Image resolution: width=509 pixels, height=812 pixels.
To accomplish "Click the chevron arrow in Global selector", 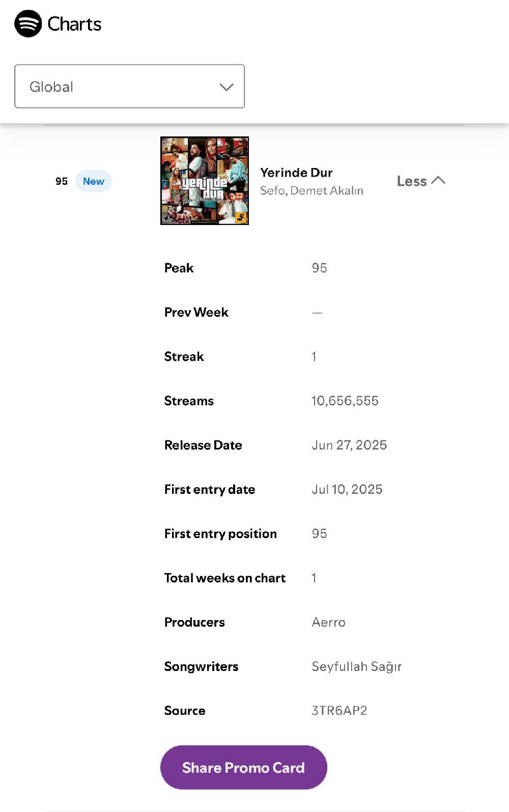I will click(227, 87).
